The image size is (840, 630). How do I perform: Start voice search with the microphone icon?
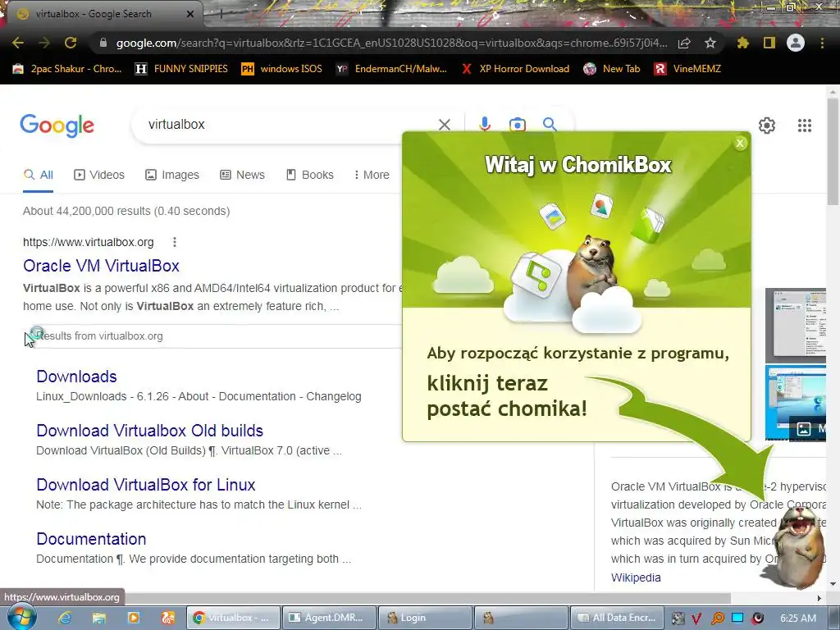click(484, 125)
